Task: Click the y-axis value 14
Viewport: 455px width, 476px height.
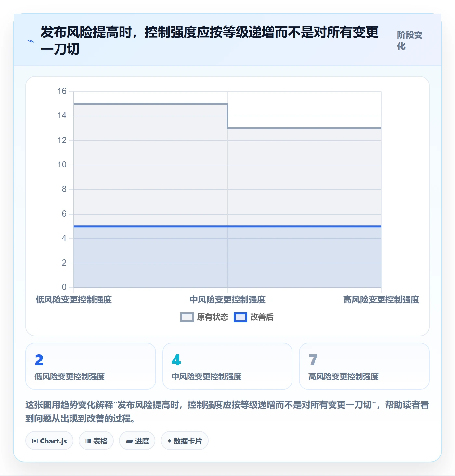Action: tap(62, 116)
